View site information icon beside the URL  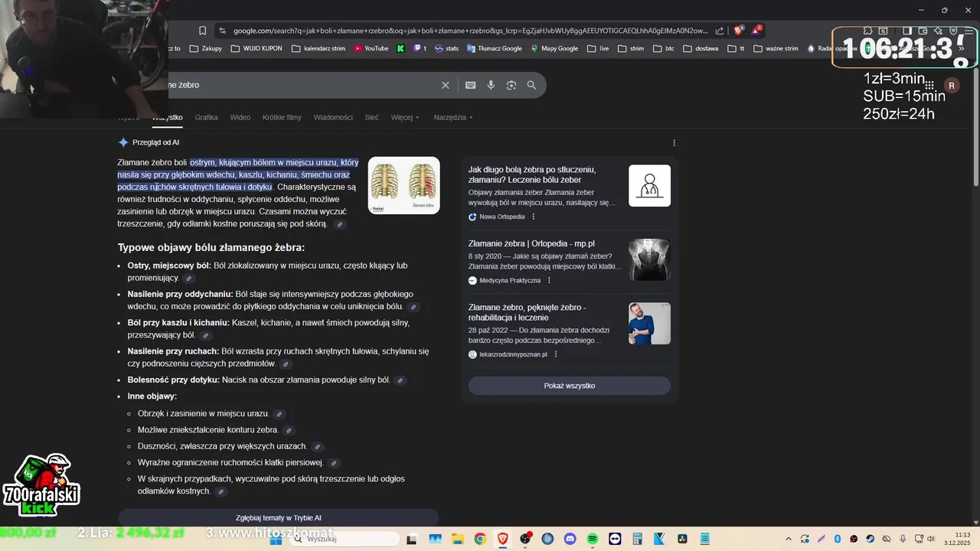pos(222,31)
